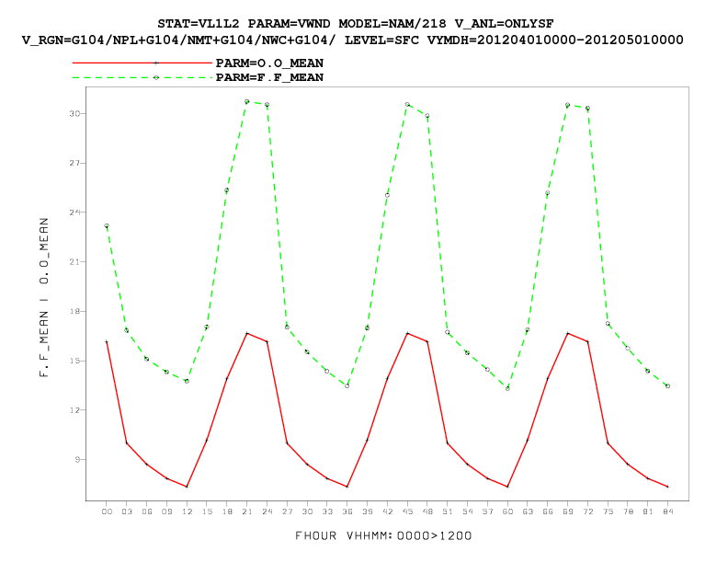Click the x-axis tick label 24
The image size is (728, 563).
coord(267,511)
